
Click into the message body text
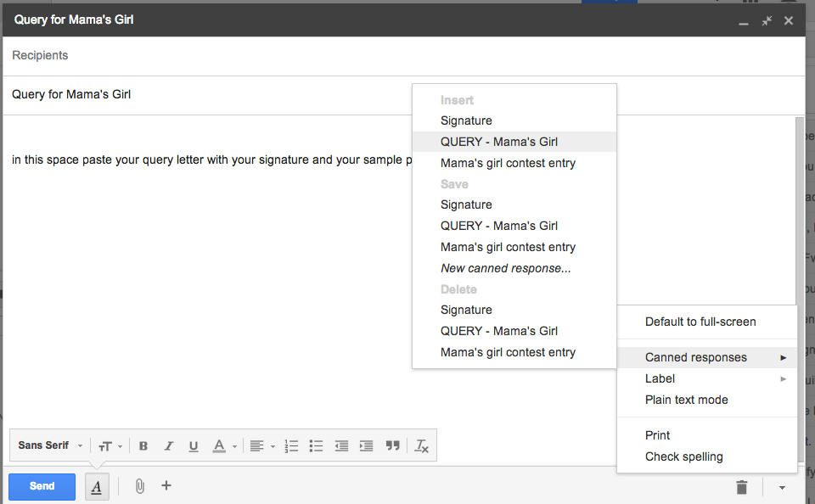click(x=212, y=160)
